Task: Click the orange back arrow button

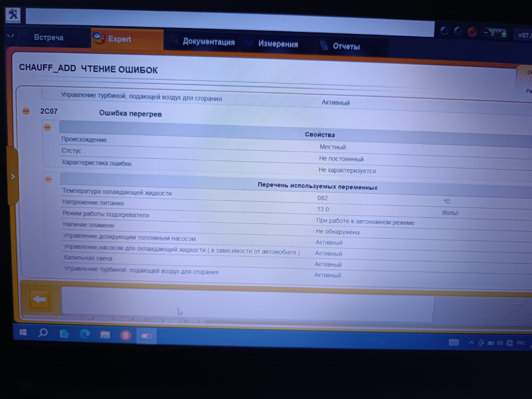Action: point(40,299)
